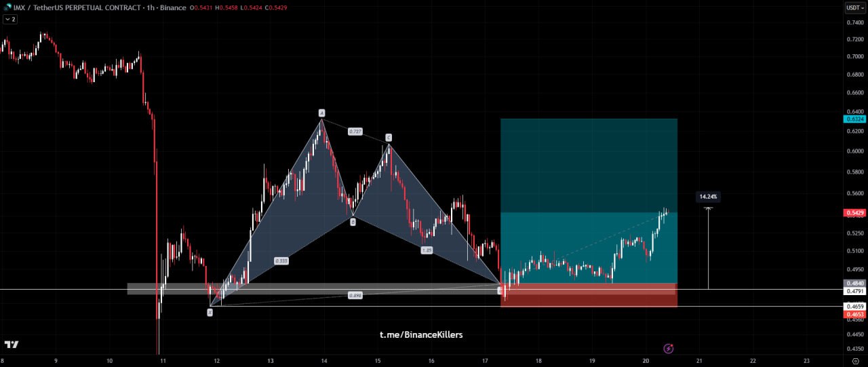
Task: Click the purple lightning bolt icon
Action: point(668,348)
